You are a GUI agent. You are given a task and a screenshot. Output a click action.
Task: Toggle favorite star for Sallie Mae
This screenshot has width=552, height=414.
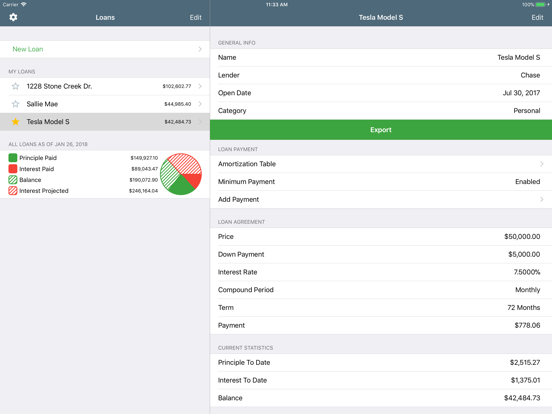[15, 104]
